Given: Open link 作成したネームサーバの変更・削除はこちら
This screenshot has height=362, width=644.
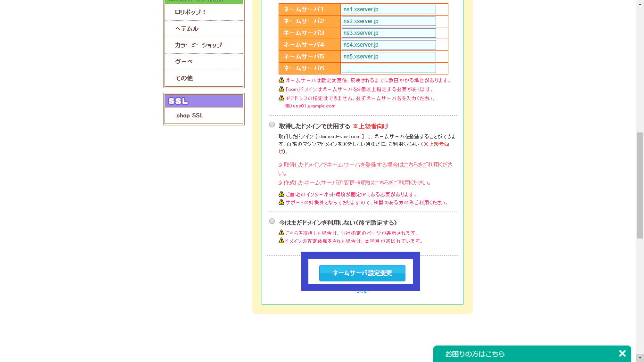Looking at the screenshot, I should tap(355, 183).
